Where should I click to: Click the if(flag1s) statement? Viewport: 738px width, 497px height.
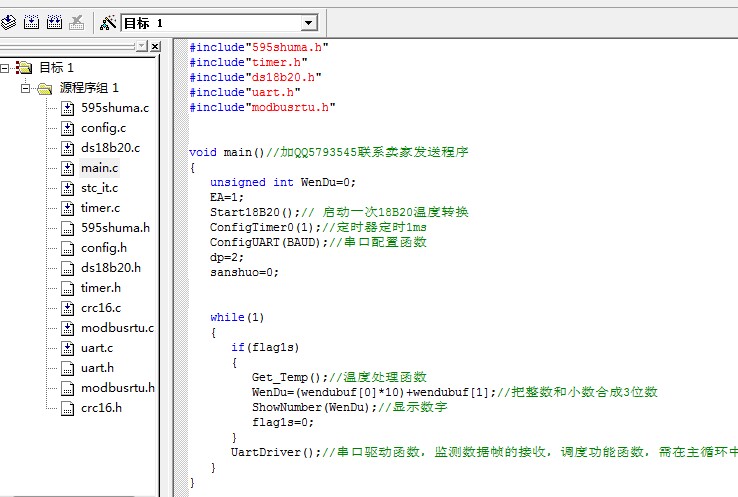click(265, 347)
